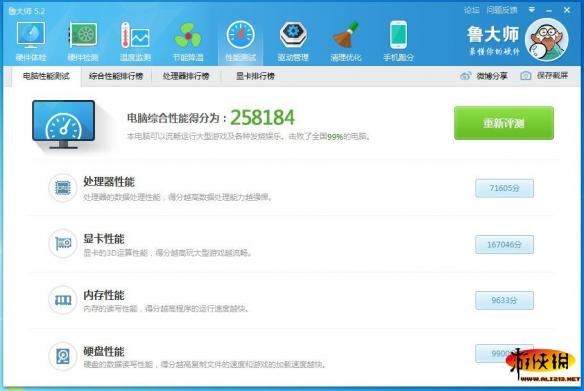This screenshot has height=391, width=584.
Task: Open the 论坛 forum link
Action: tap(472, 10)
